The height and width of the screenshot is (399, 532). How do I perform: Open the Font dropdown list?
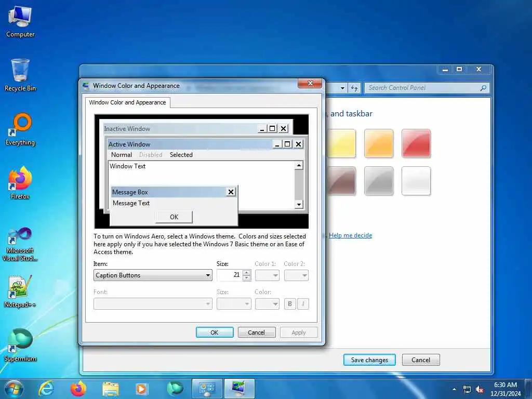click(x=153, y=303)
